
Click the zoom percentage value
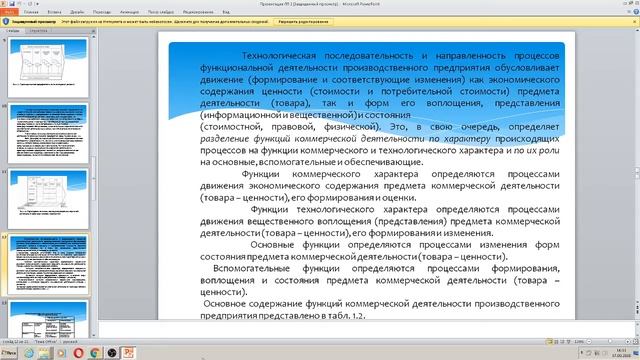[579, 341]
